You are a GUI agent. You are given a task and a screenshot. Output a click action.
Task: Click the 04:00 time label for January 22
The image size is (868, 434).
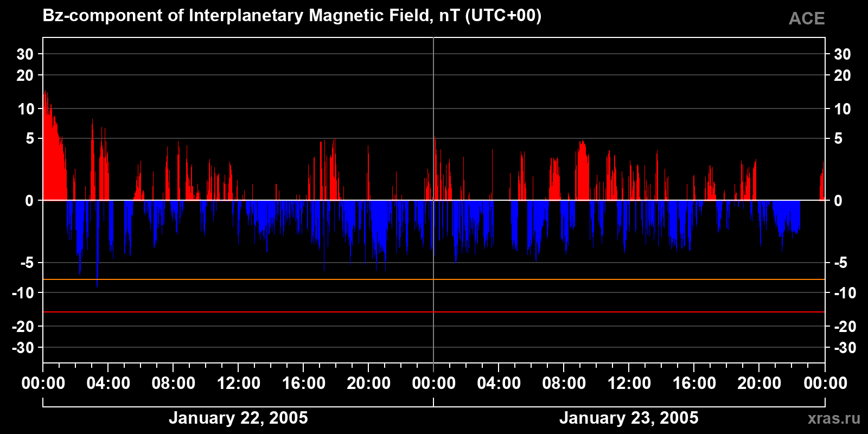tap(108, 384)
